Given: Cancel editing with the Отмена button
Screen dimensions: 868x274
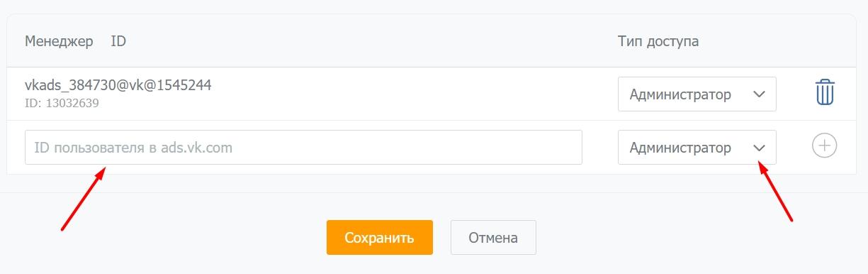Looking at the screenshot, I should [x=493, y=237].
